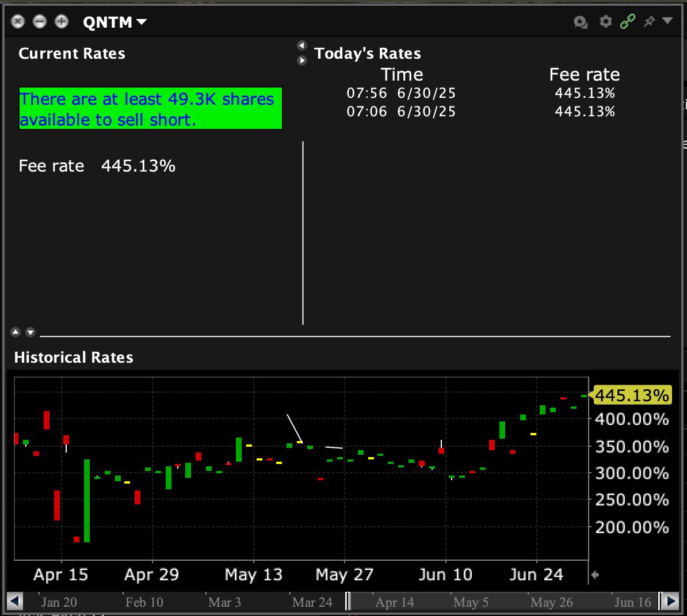The image size is (687, 616).
Task: Click the Apr 15 date label on chart
Action: pyautogui.click(x=61, y=575)
